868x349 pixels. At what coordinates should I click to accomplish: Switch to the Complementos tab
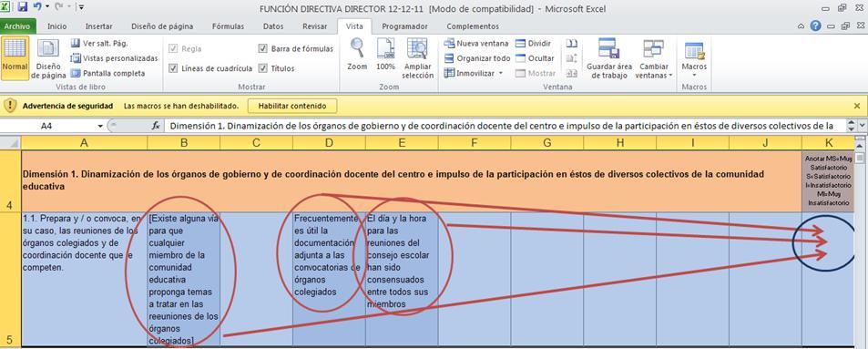click(472, 26)
